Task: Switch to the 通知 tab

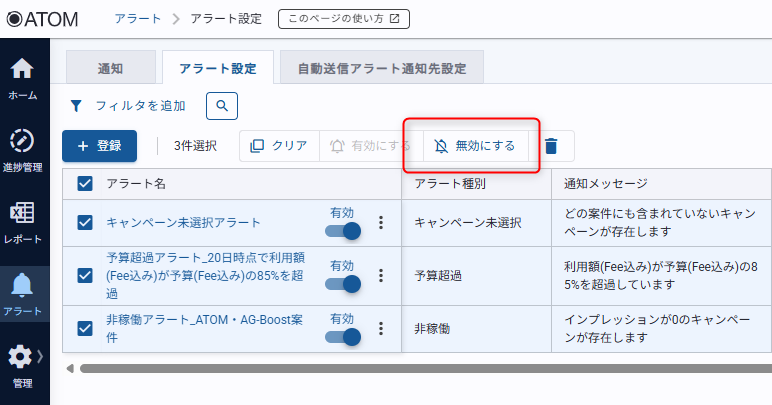Action: 110,69
